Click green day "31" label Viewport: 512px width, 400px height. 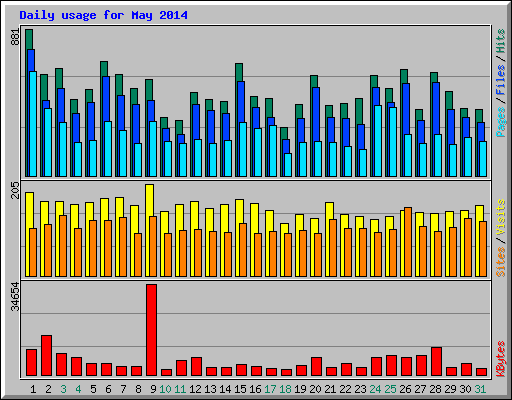tap(480, 389)
